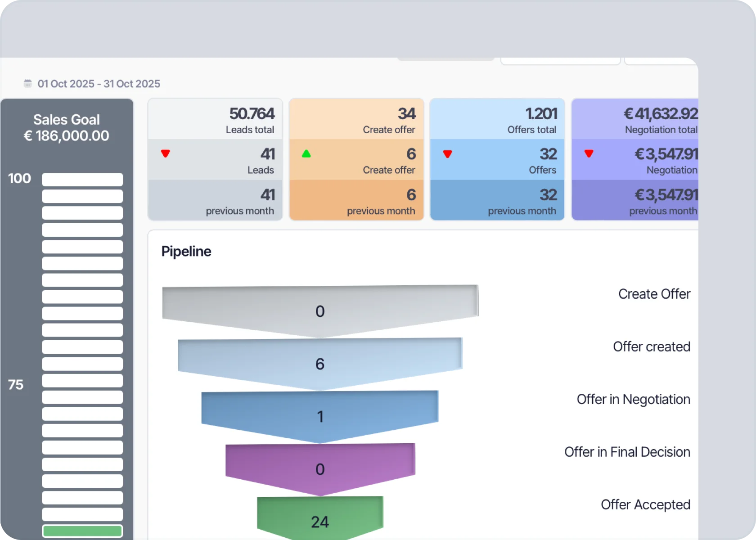Click the 1.201 offers total value
Image resolution: width=756 pixels, height=540 pixels.
pos(541,114)
